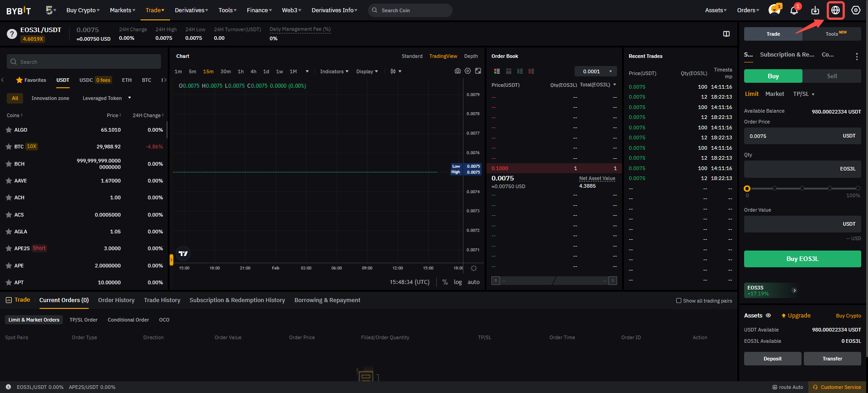Click the app download icon in header
The height and width of the screenshot is (393, 868).
point(815,10)
